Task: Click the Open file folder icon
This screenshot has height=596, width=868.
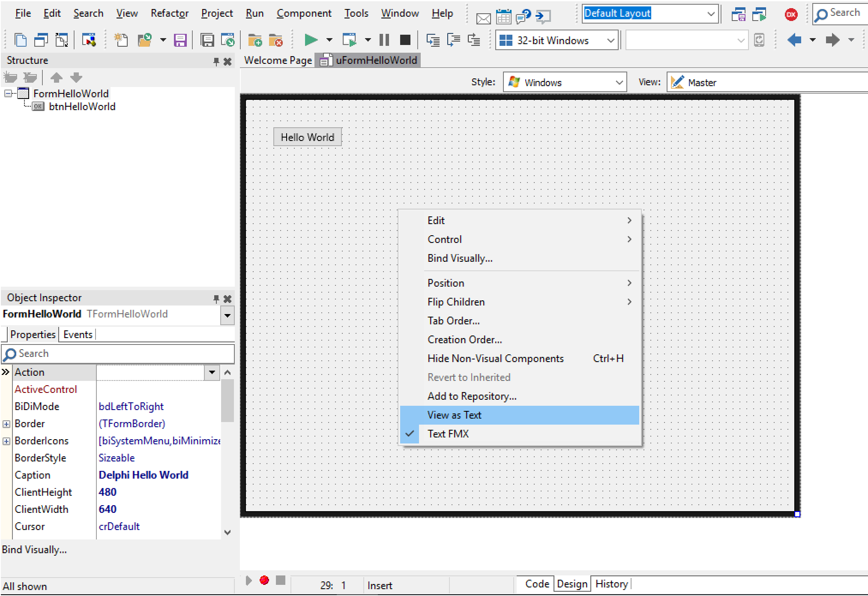Action: pyautogui.click(x=144, y=40)
